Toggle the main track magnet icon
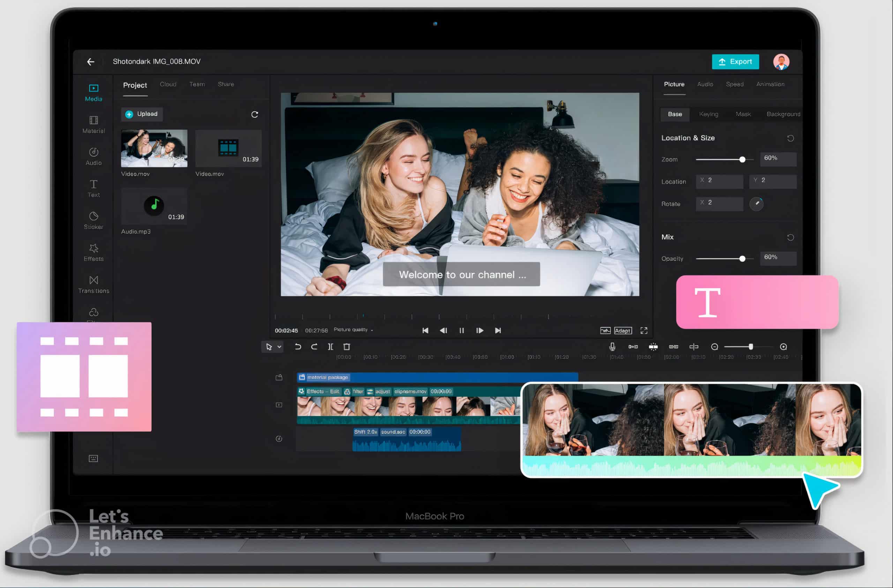The image size is (893, 588). coord(633,347)
